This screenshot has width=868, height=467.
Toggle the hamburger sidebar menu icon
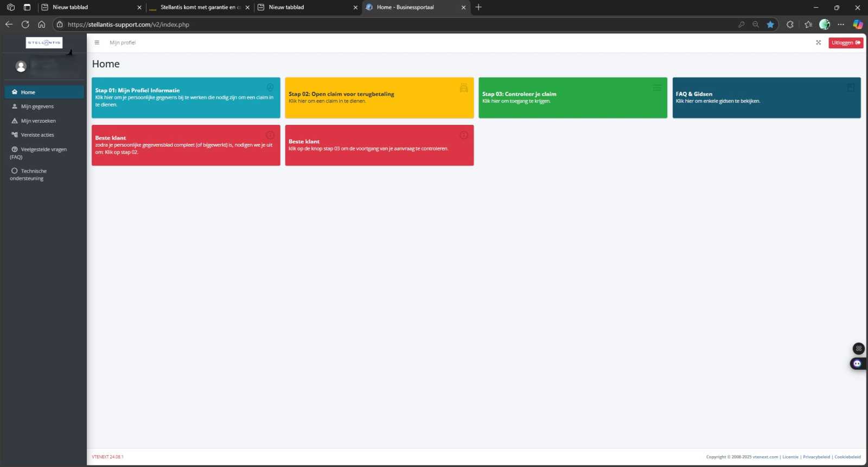click(97, 42)
